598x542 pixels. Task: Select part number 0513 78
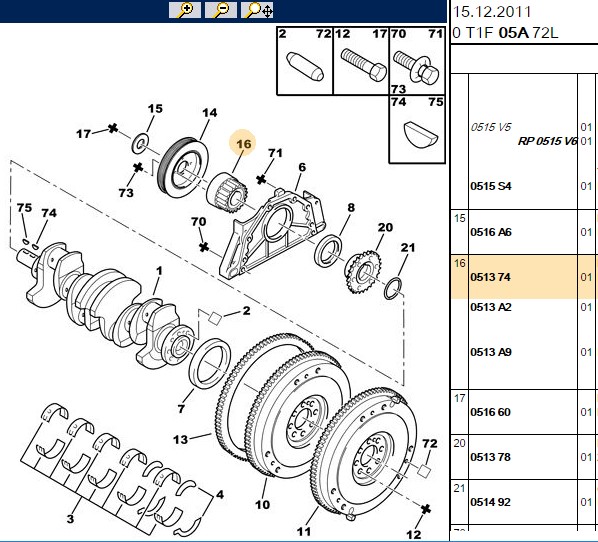[490, 457]
